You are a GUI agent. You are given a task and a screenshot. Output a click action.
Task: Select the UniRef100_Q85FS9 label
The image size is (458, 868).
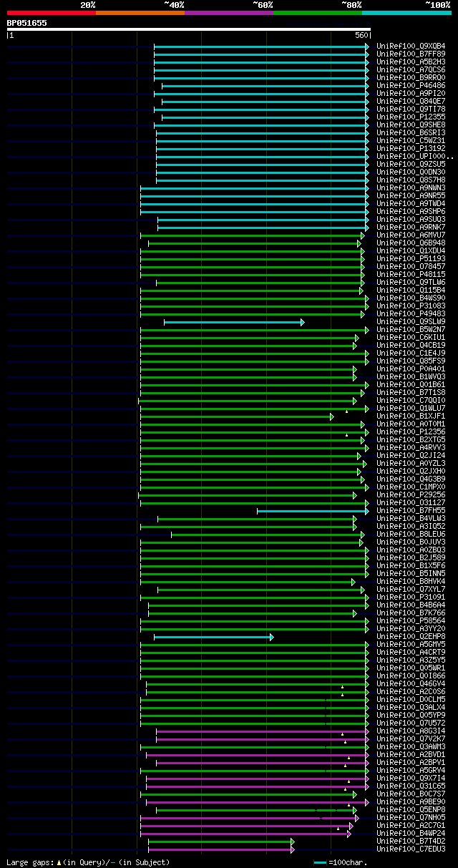pyautogui.click(x=411, y=361)
